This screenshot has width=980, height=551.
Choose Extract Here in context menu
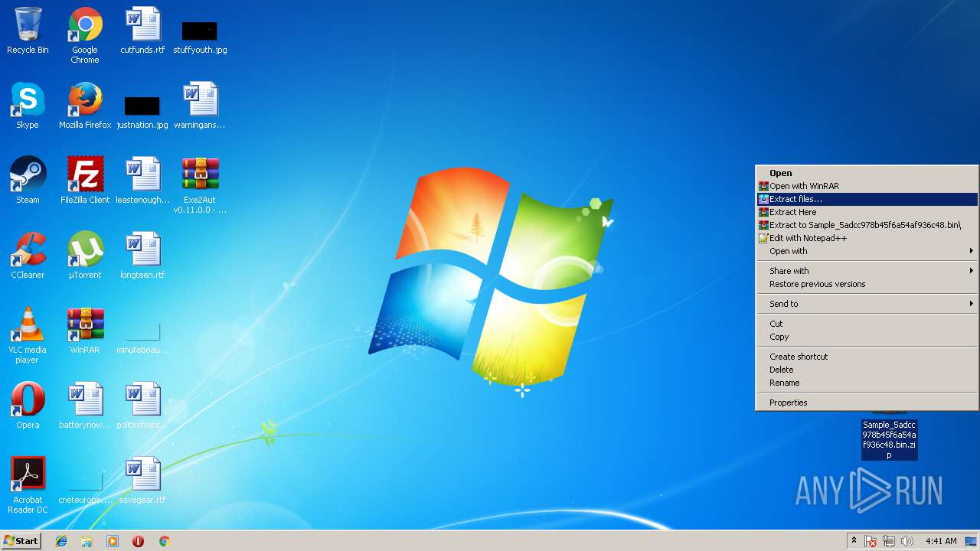coord(867,212)
